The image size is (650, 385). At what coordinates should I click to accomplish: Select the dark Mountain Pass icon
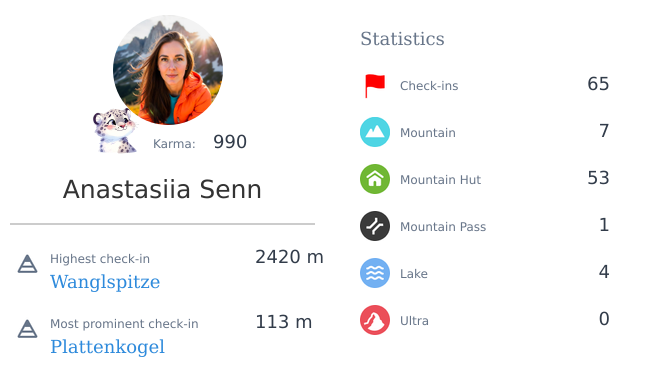tap(375, 226)
